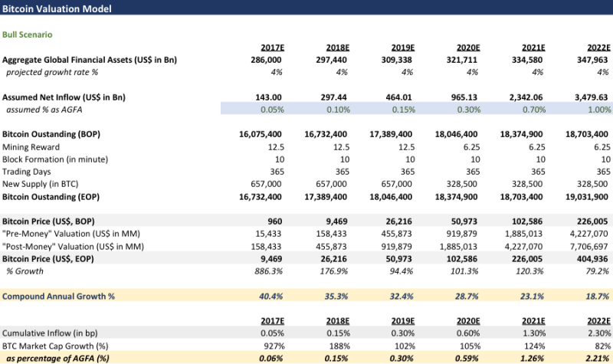Click the 2,342.06 value
The height and width of the screenshot is (364, 613).
526,97
